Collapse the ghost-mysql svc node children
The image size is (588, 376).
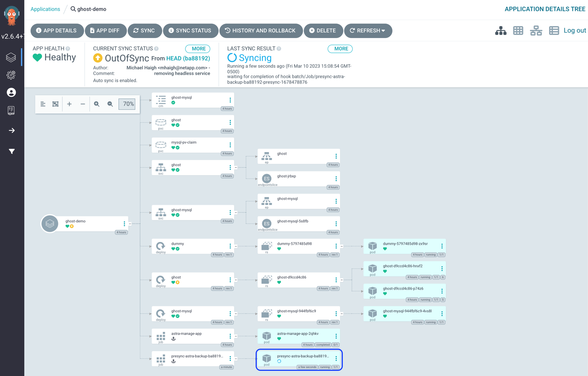pyautogui.click(x=236, y=212)
